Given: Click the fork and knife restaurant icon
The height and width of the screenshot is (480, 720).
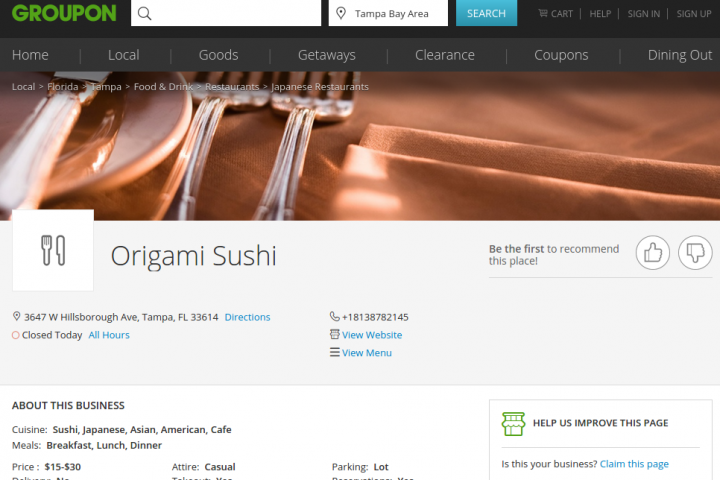Looking at the screenshot, I should 53,250.
